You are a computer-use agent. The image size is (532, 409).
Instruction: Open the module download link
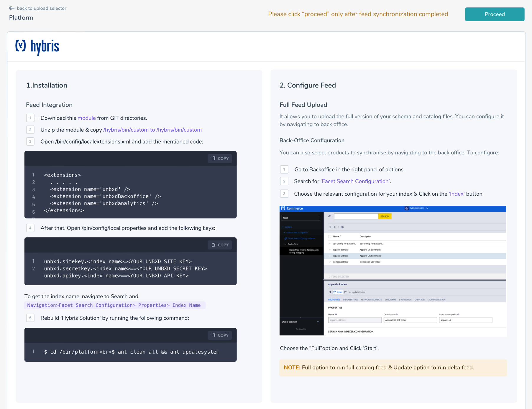[86, 118]
